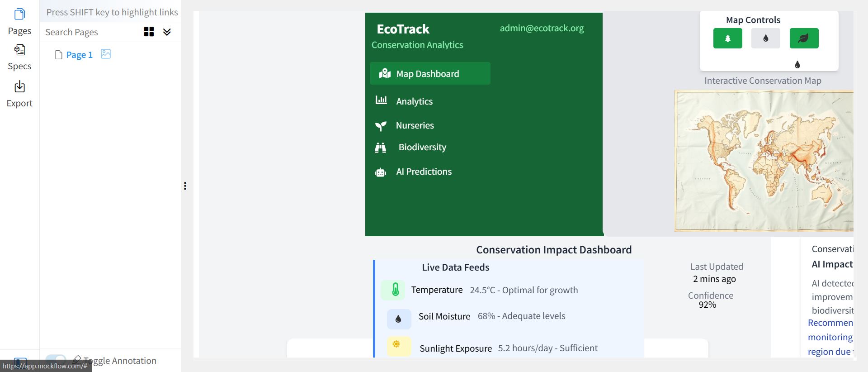Screen dimensions: 868x372
Task: Click the Confidence label
Action: point(710,296)
